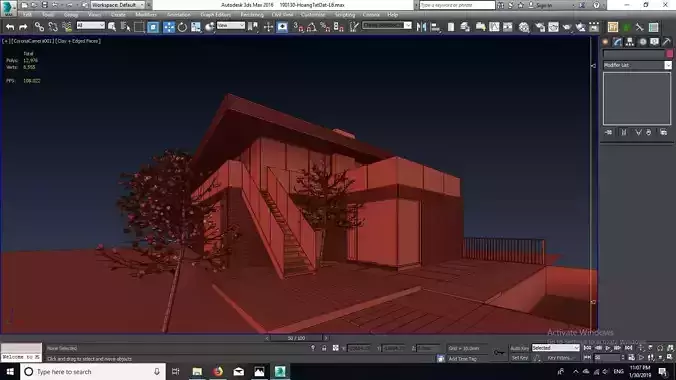Open the key mode 'Selected' dropdown
676x380 pixels.
555,348
